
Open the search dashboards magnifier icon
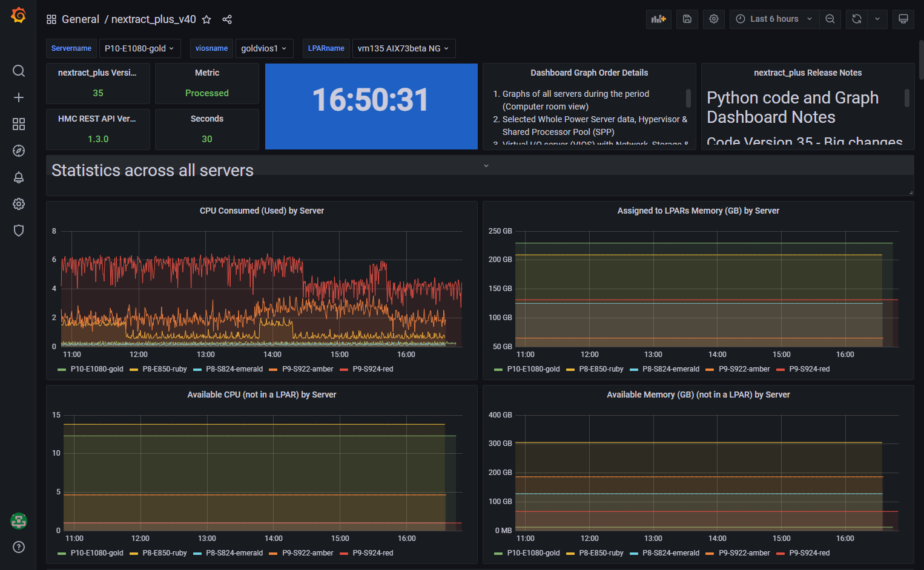19,71
